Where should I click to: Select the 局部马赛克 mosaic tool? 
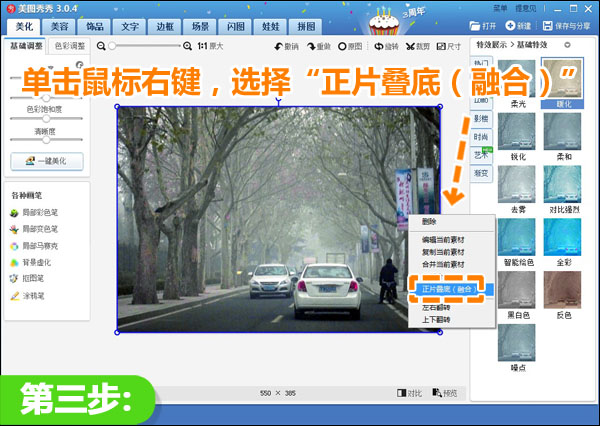34,246
